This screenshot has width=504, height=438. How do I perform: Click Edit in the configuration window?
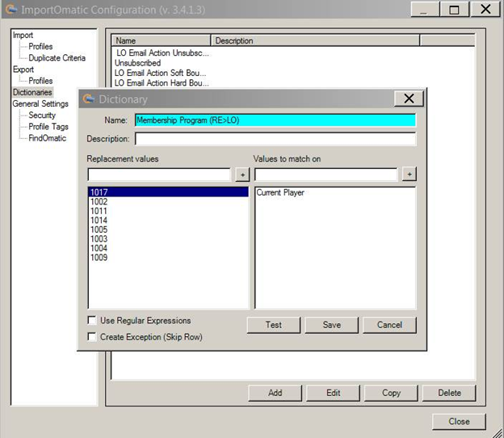tap(334, 393)
